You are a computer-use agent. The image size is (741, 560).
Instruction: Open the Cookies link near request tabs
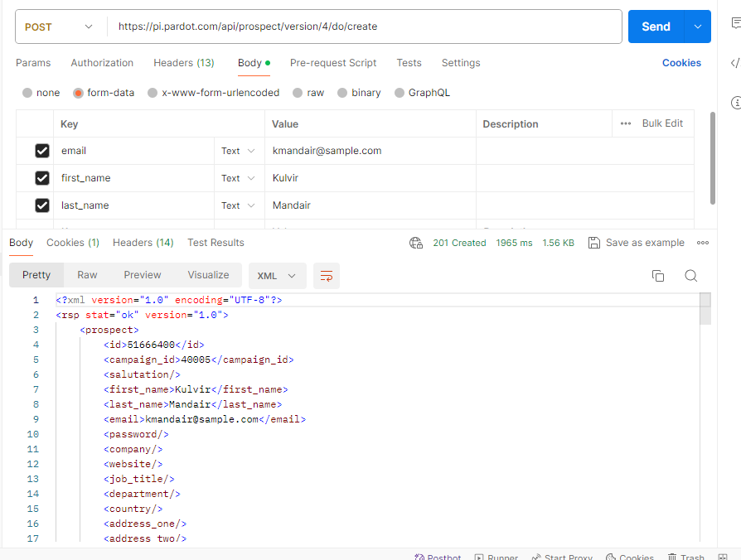[x=681, y=63]
